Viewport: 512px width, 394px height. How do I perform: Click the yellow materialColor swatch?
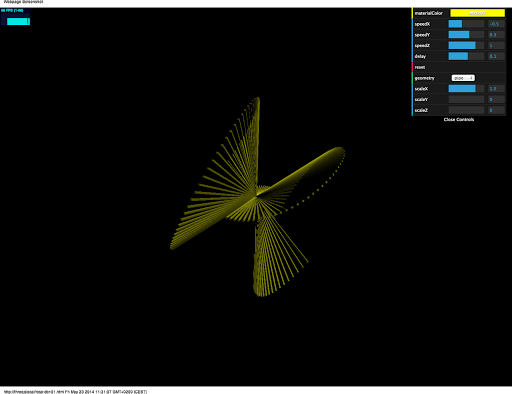click(x=477, y=13)
